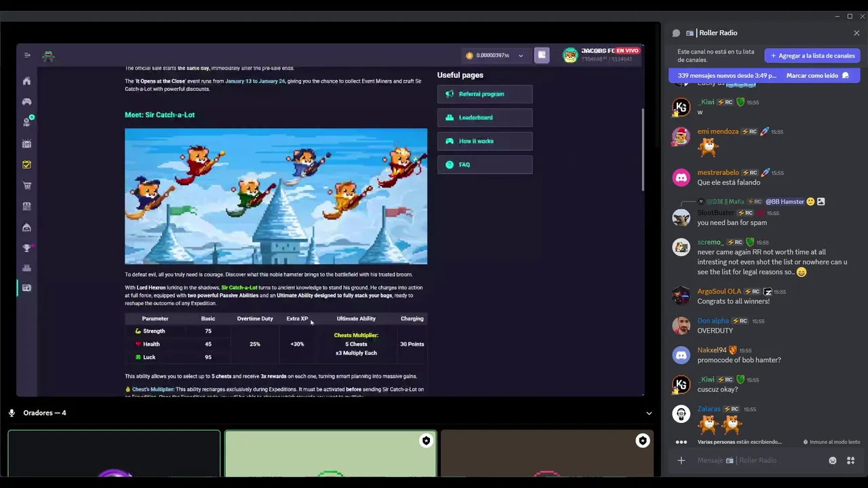
Task: Click the hamster logo in the header
Action: click(48, 56)
